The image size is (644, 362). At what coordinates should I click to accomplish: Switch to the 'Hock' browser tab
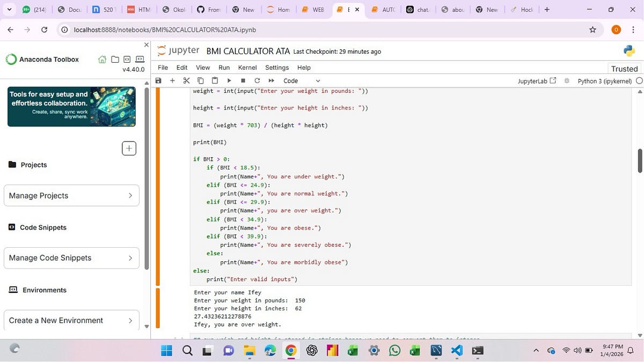point(521,10)
